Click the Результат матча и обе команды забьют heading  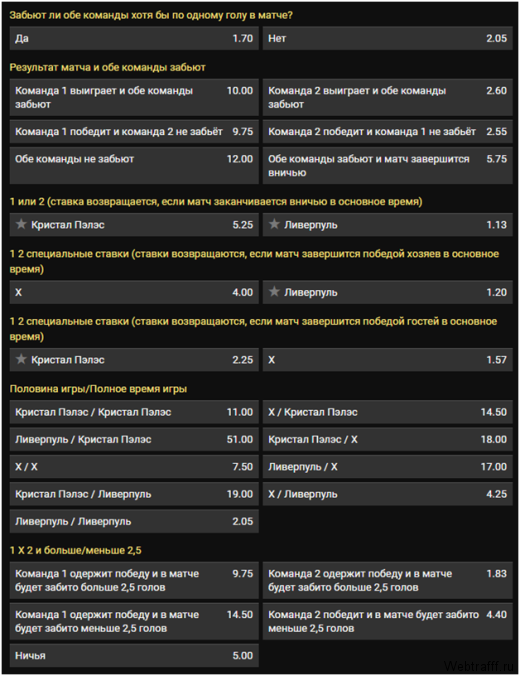click(107, 67)
